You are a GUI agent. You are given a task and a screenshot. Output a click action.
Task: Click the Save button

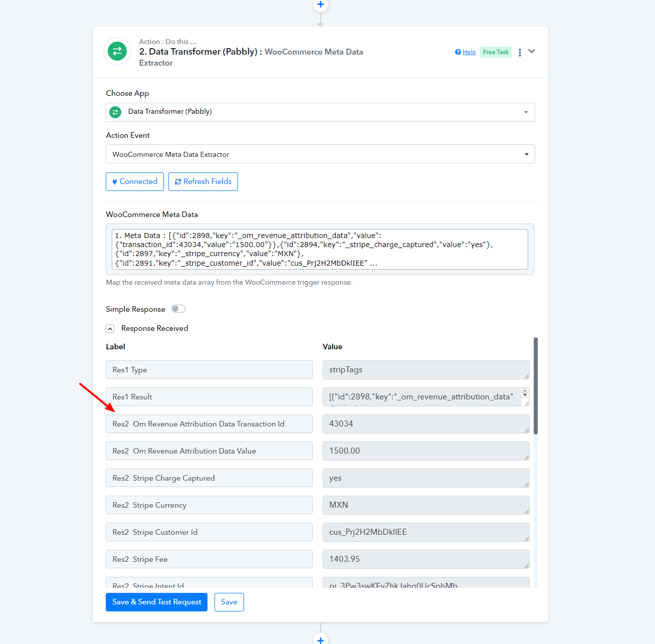click(x=229, y=602)
